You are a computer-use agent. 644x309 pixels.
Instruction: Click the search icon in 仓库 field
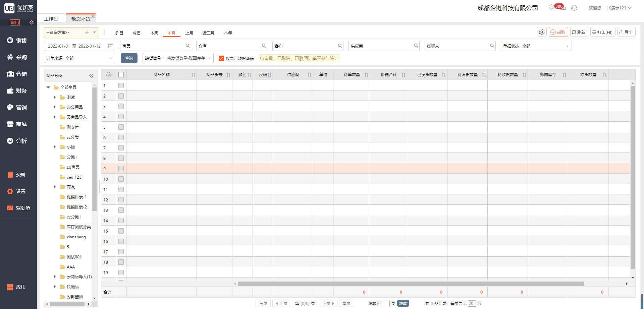pos(264,46)
